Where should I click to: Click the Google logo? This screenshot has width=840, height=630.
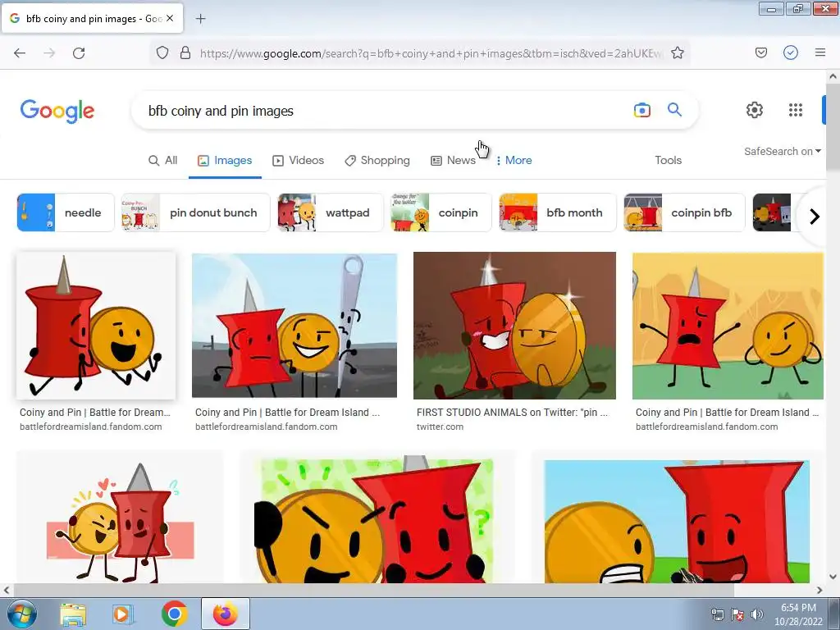tap(57, 111)
